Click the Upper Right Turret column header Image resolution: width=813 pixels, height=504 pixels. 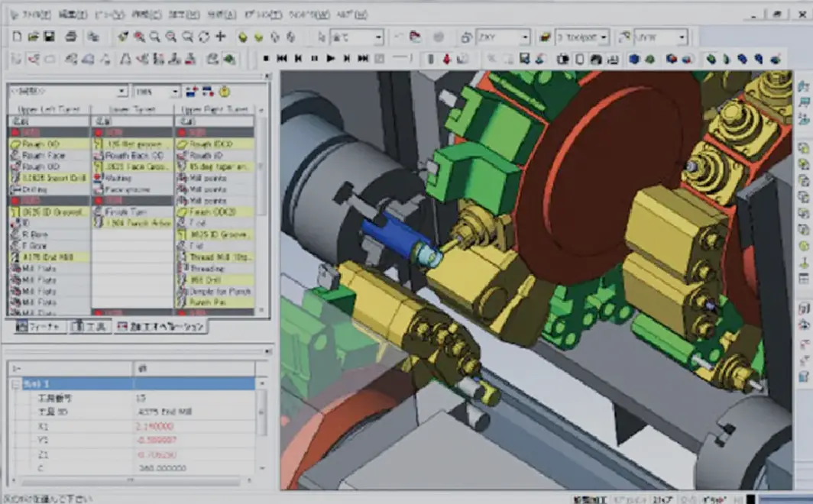(215, 109)
